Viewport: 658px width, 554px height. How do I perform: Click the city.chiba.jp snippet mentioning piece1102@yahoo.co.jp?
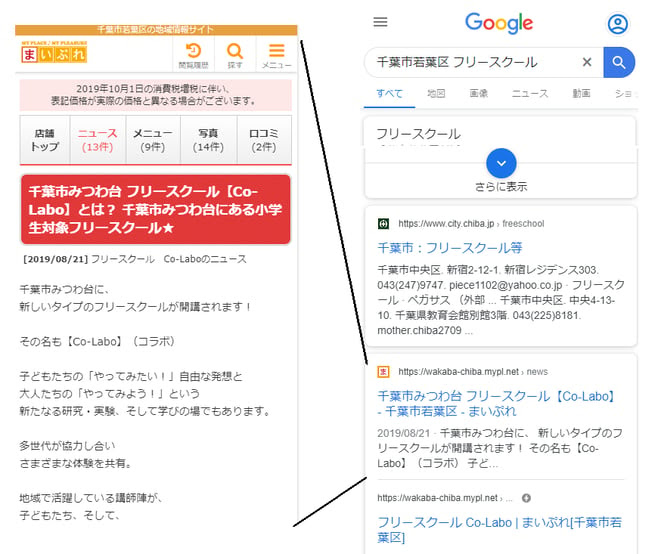click(500, 300)
